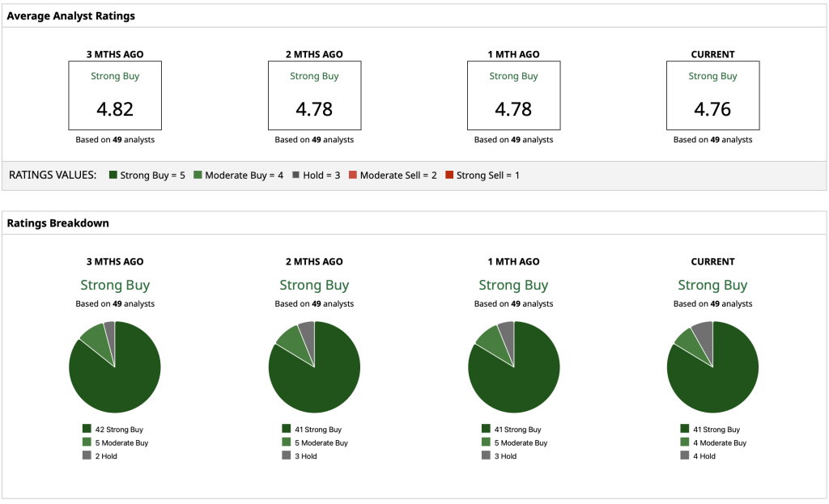Click the Moderate Buy square under 2 Mths Ago pie
Viewport: 829px width, 504px height.
(x=285, y=443)
